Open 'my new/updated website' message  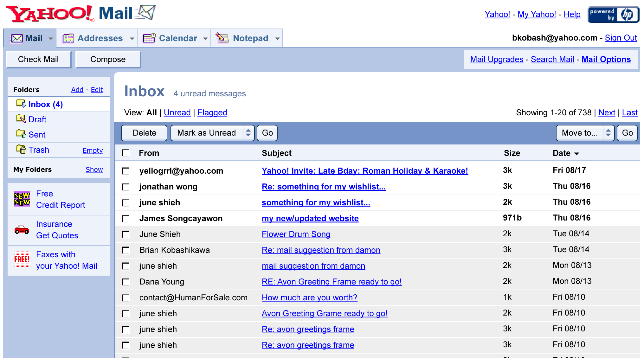(310, 218)
